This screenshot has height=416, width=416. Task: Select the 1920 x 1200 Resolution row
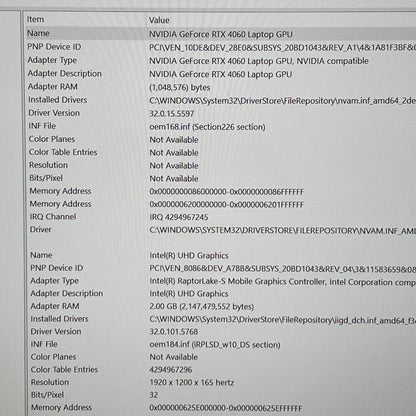(x=220, y=382)
